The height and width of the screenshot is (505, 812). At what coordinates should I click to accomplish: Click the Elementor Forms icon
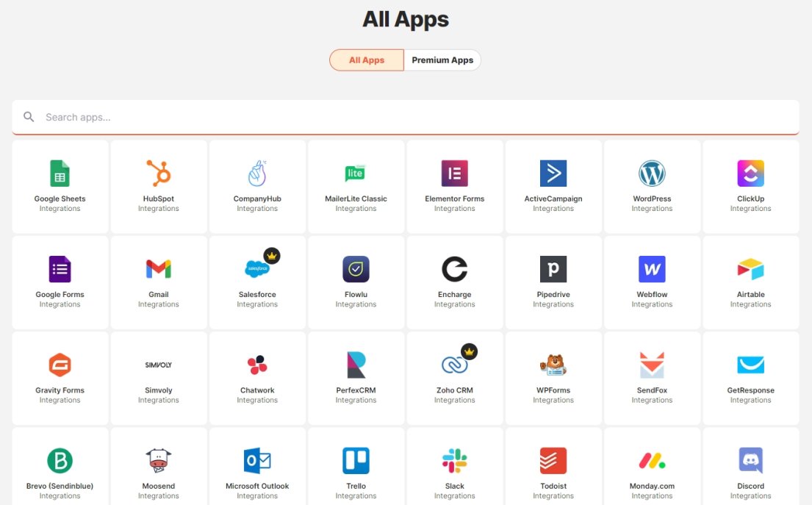(x=455, y=173)
